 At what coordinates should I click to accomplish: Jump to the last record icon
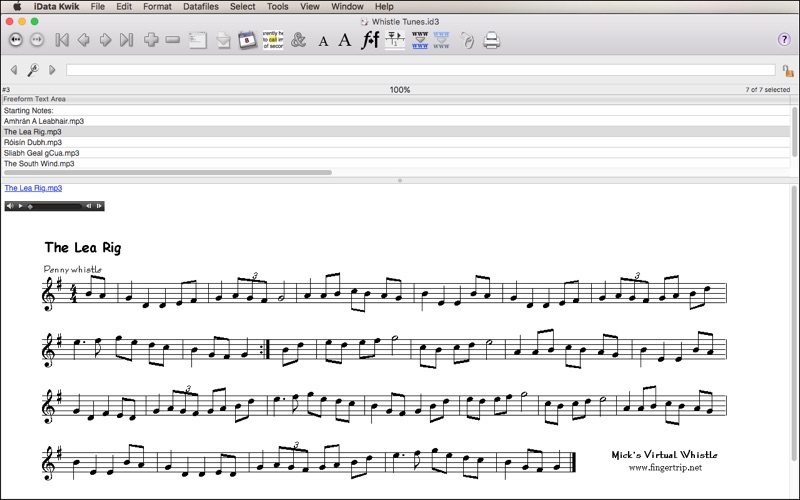click(x=127, y=40)
